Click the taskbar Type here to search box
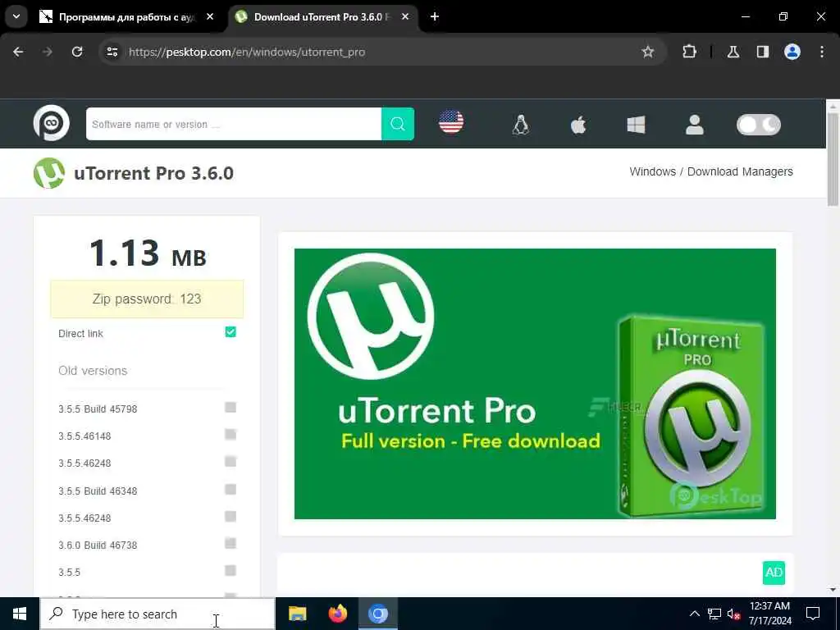This screenshot has width=840, height=630. (157, 614)
